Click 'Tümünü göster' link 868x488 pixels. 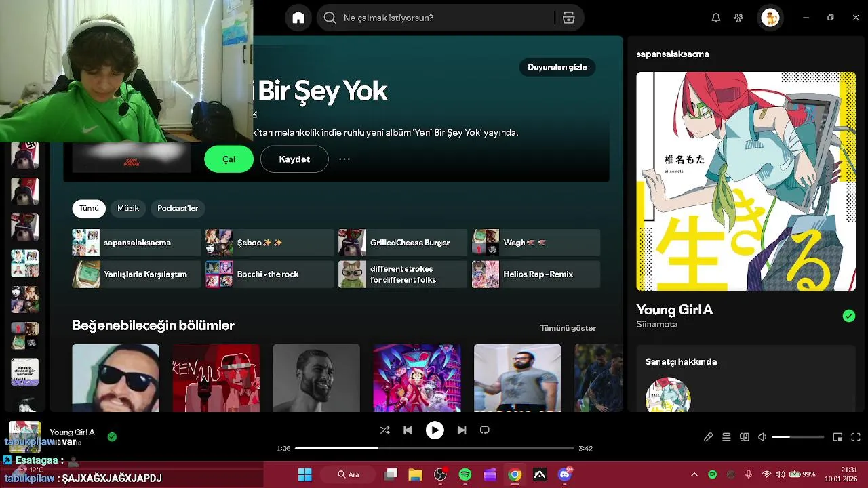pos(568,328)
